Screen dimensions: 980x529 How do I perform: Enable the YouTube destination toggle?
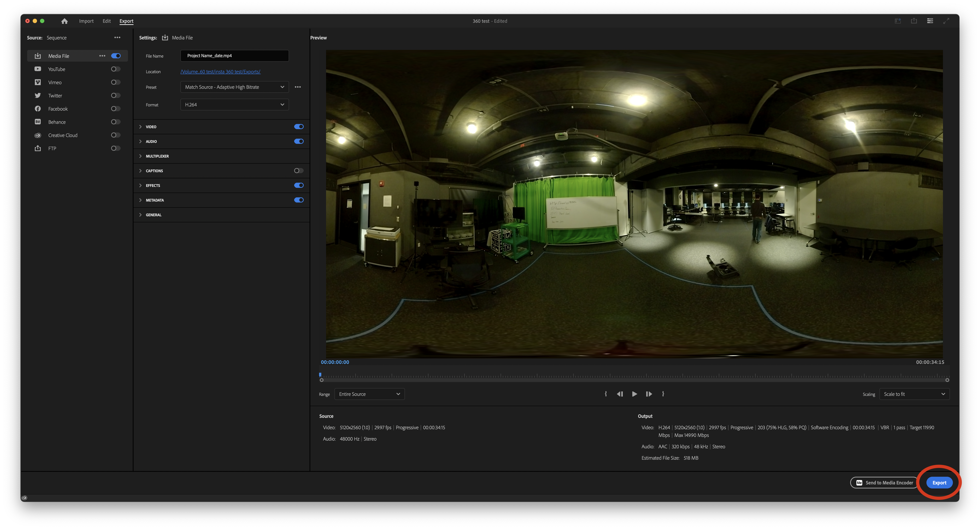[116, 69]
